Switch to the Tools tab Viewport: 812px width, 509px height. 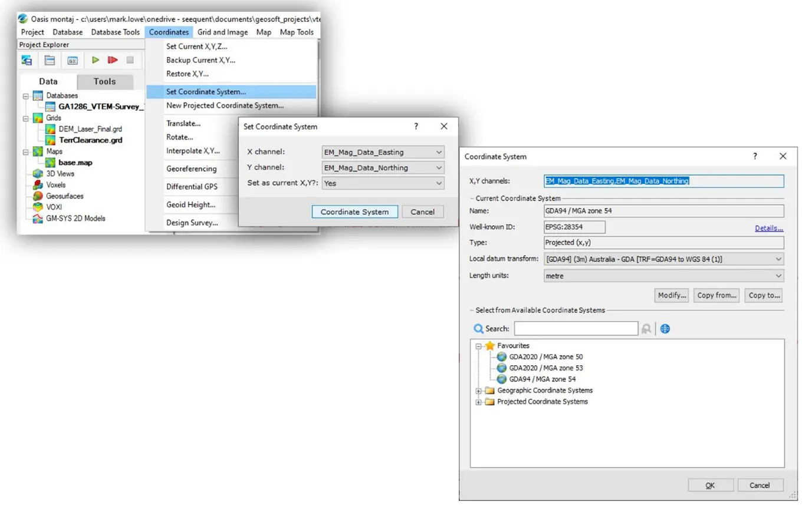click(105, 82)
